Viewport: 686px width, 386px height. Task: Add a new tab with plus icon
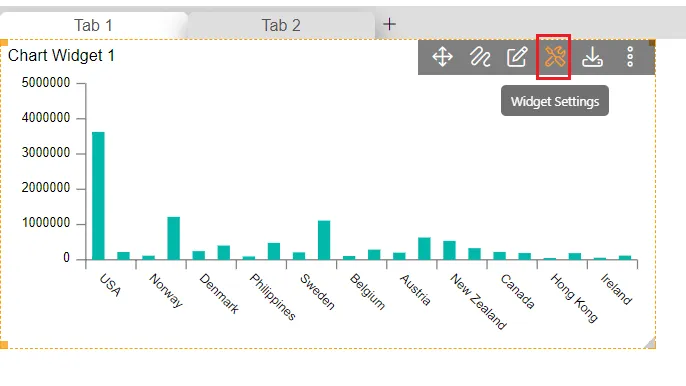(x=389, y=24)
